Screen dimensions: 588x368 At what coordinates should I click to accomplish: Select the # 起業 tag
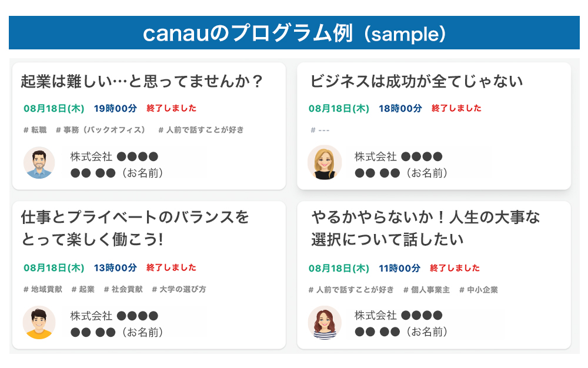click(83, 289)
